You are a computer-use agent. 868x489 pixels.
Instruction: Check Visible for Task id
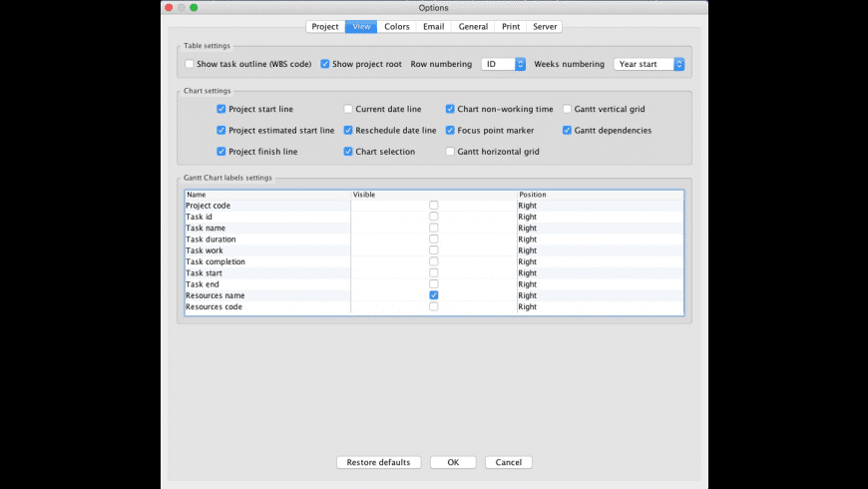coord(433,217)
